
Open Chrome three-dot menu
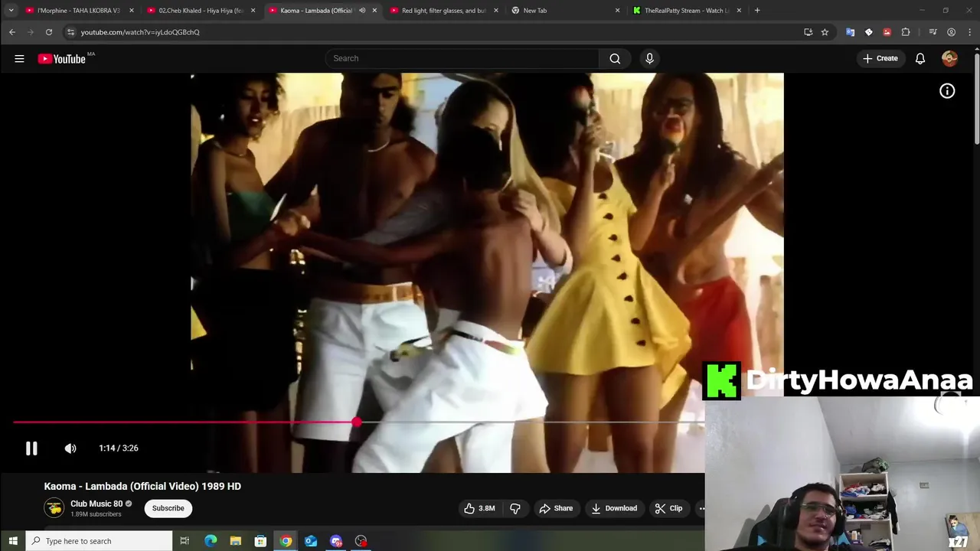(x=969, y=32)
